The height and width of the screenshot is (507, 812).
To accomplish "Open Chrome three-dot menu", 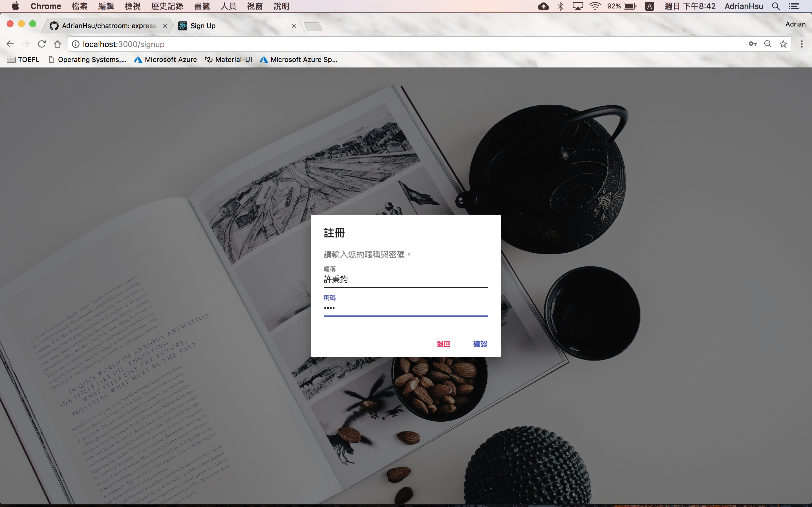I will click(802, 44).
